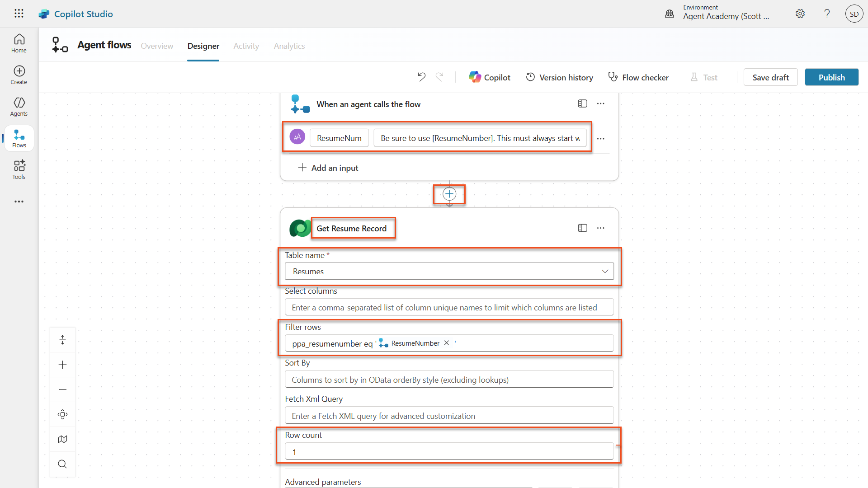Open ellipsis menu for ResumeNum input
The image size is (868, 488).
pyautogui.click(x=600, y=139)
